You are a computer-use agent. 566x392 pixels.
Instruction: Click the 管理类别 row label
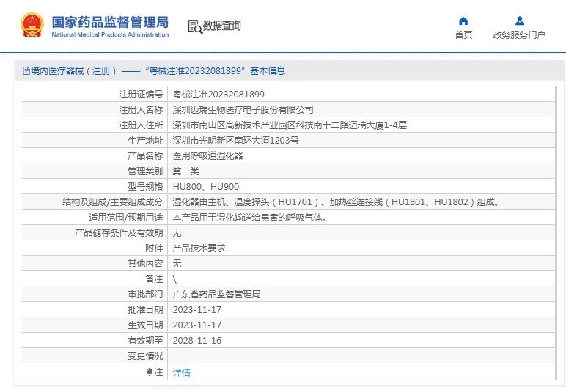pos(145,171)
